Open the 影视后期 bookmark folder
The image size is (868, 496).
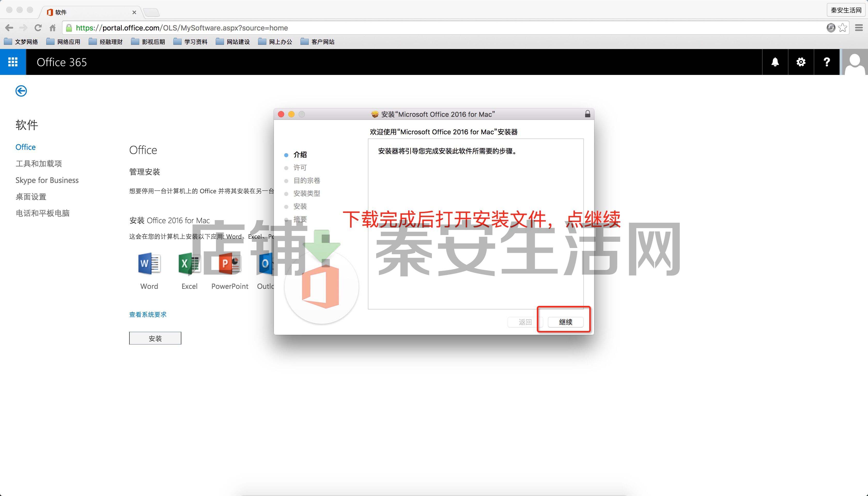(x=148, y=42)
